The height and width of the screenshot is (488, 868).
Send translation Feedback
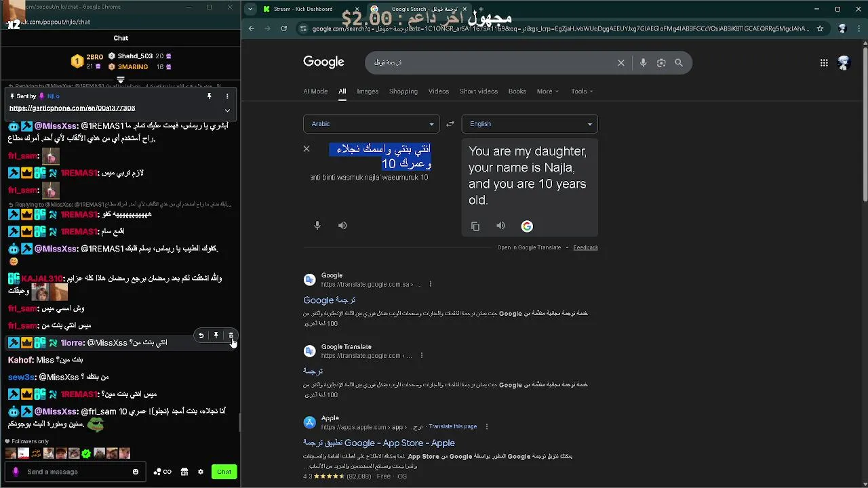point(585,247)
